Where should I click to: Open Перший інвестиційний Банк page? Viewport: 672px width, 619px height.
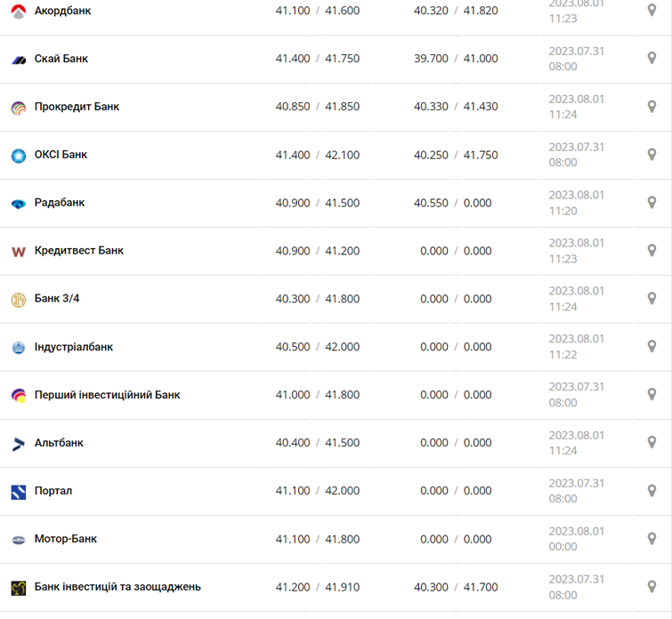pyautogui.click(x=107, y=395)
